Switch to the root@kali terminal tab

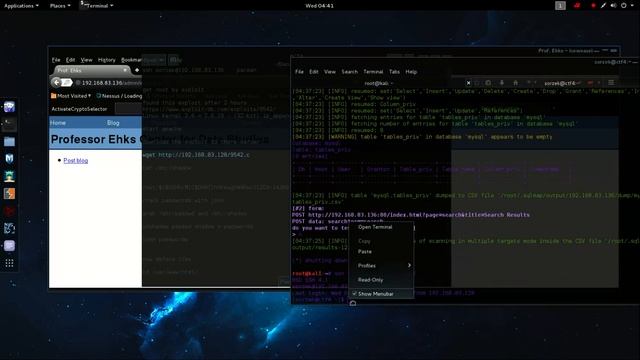(380, 83)
